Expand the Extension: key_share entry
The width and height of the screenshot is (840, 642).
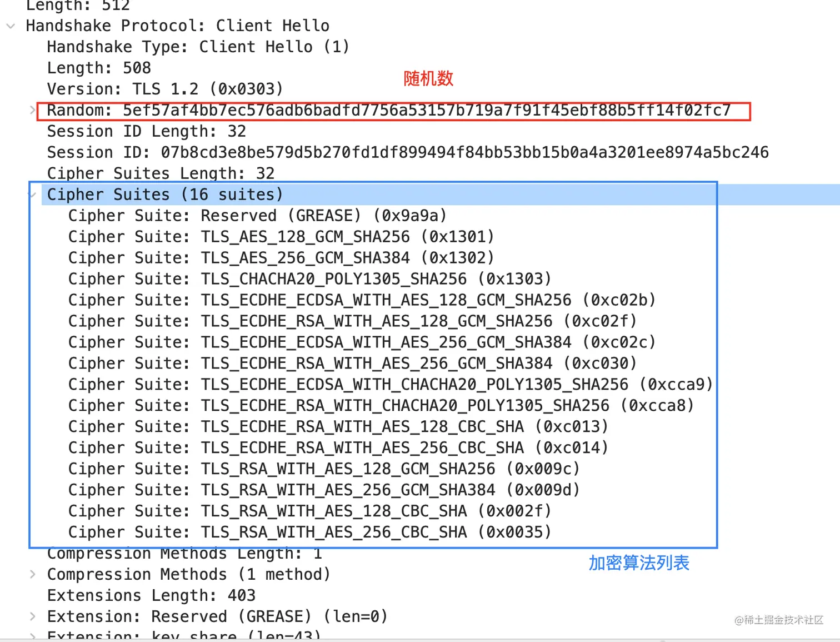32,635
